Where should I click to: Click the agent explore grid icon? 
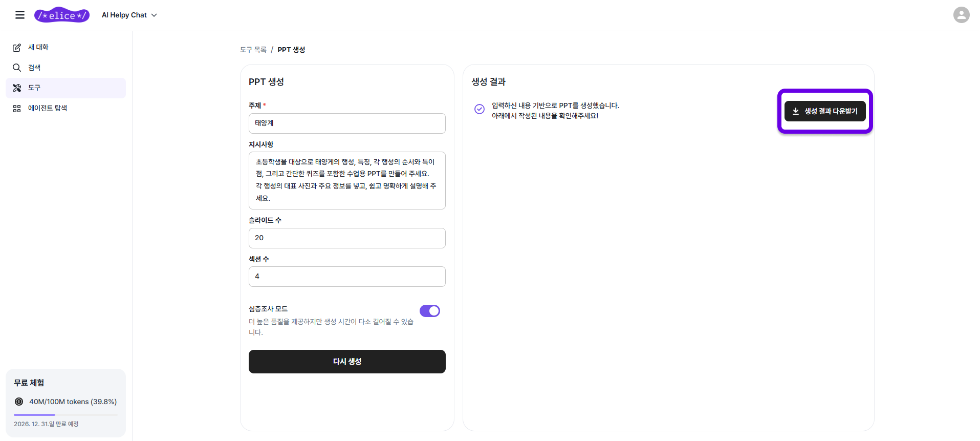point(17,109)
